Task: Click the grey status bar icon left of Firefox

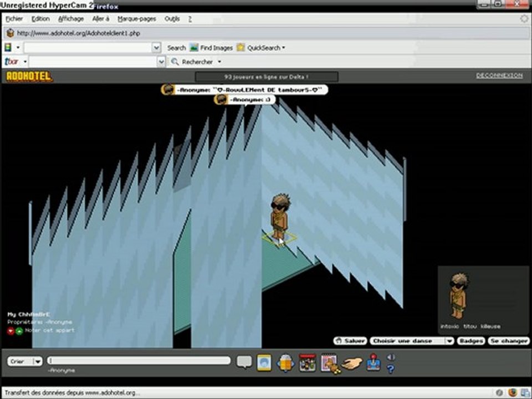Action: point(499,392)
